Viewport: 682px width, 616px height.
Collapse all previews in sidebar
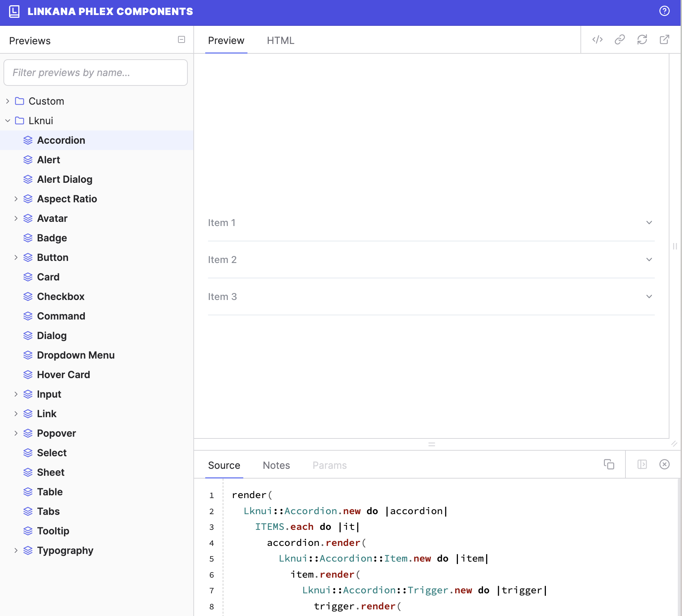(x=181, y=39)
